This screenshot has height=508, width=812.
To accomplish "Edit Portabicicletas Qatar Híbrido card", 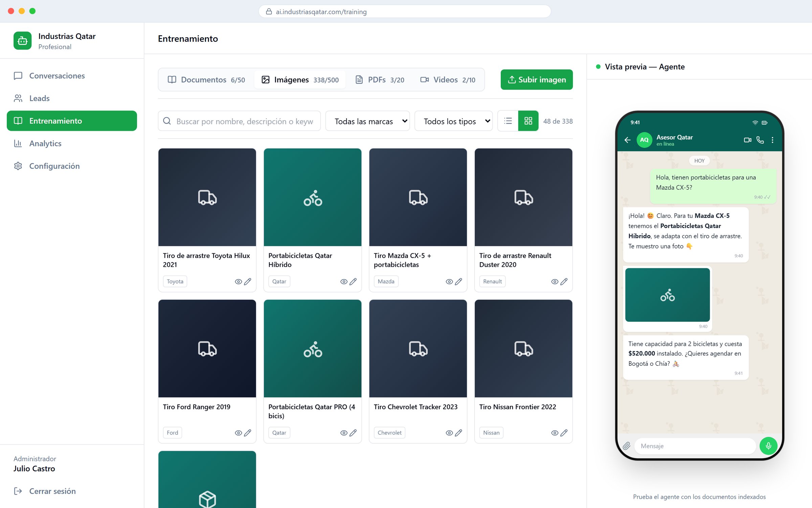I will (353, 281).
